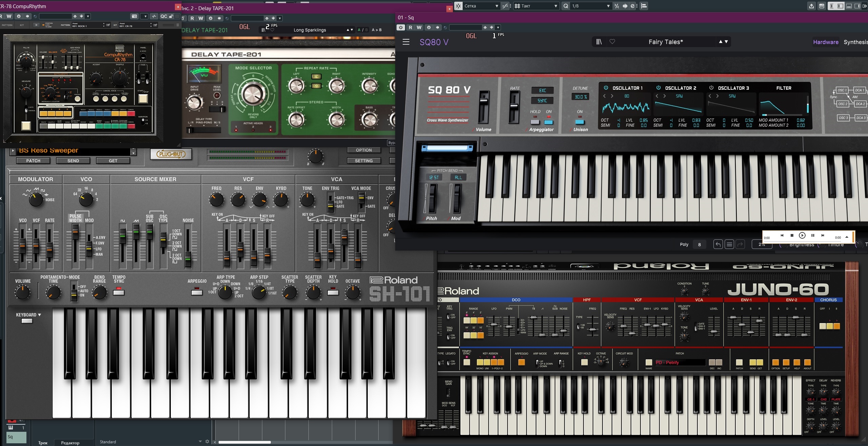This screenshot has width=868, height=446.
Task: Switch to the Hardware tab in SQ80 V
Action: 826,42
